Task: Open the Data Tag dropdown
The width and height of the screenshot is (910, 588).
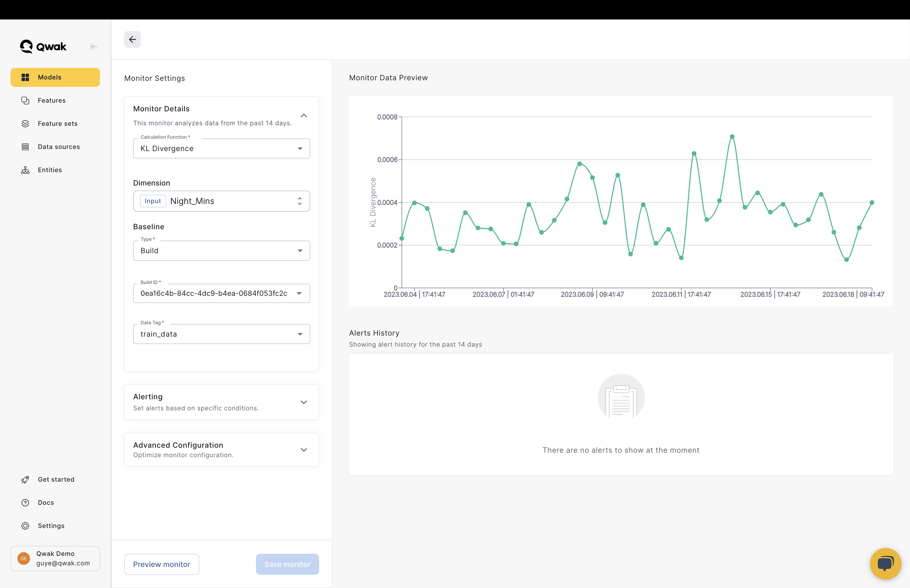Action: coord(300,334)
